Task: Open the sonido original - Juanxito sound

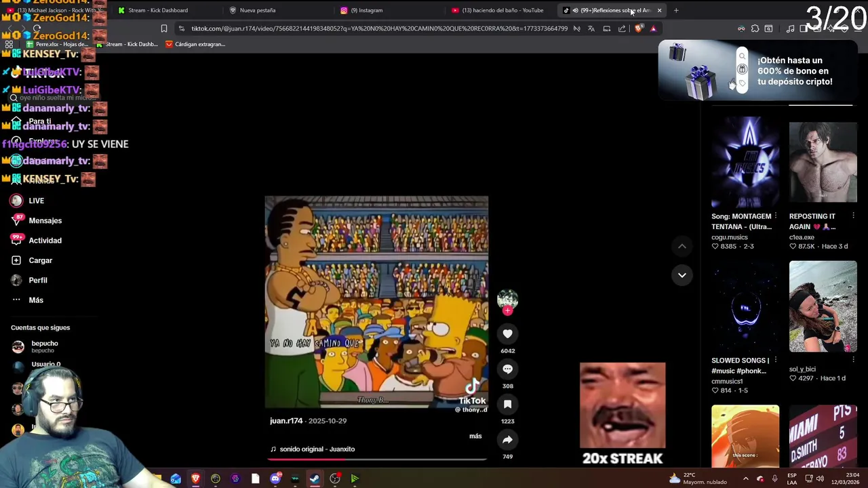Action: click(x=313, y=449)
